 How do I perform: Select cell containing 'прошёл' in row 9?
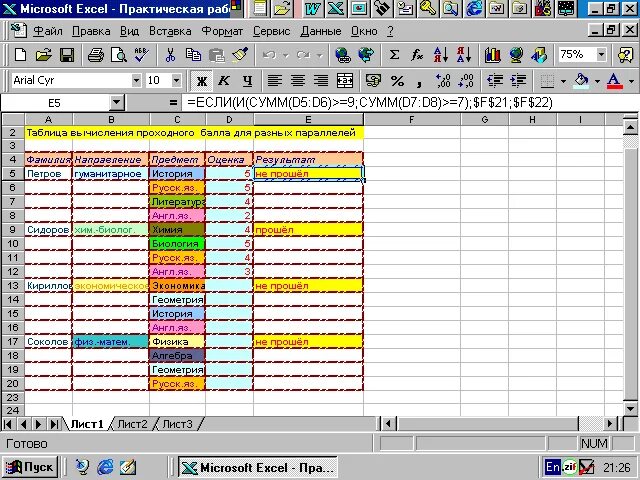[x=308, y=230]
